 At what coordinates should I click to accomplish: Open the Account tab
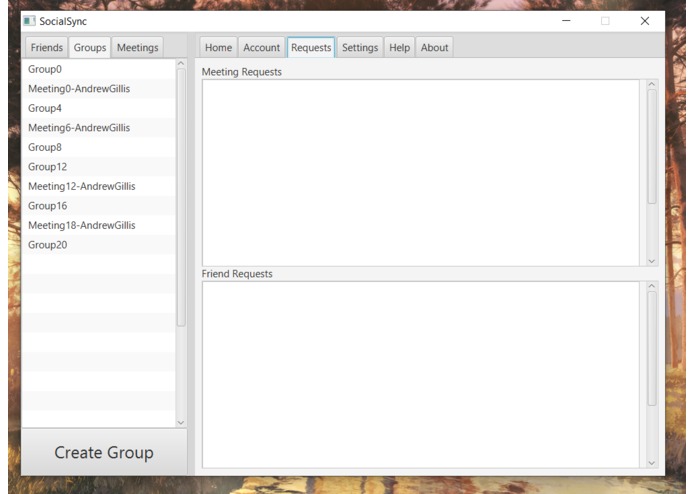pos(262,47)
